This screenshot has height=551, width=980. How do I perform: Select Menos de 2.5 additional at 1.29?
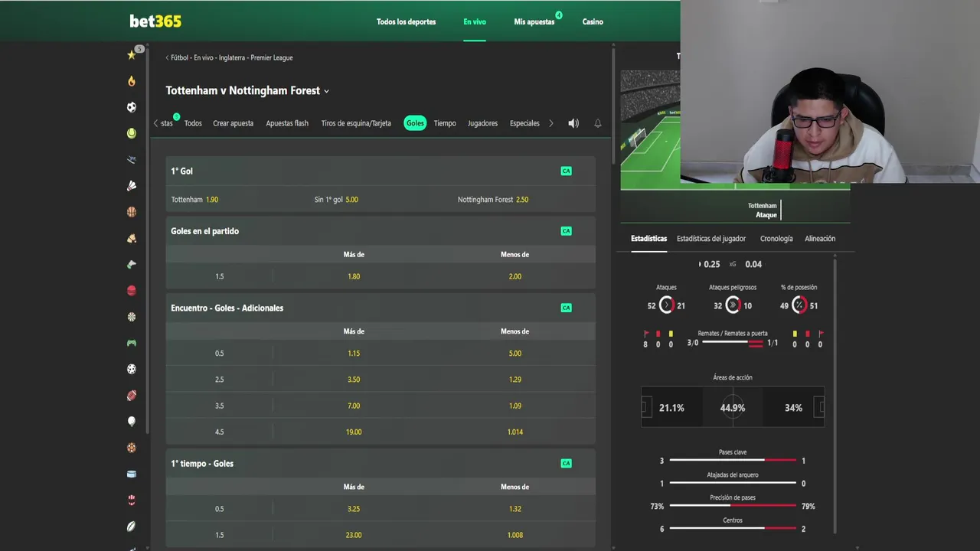515,380
